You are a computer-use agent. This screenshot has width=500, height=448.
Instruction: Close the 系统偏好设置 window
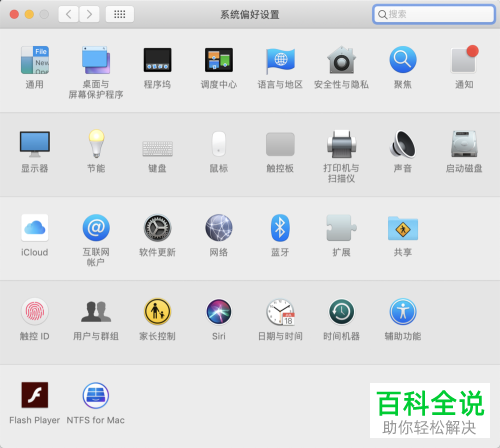coord(14,14)
